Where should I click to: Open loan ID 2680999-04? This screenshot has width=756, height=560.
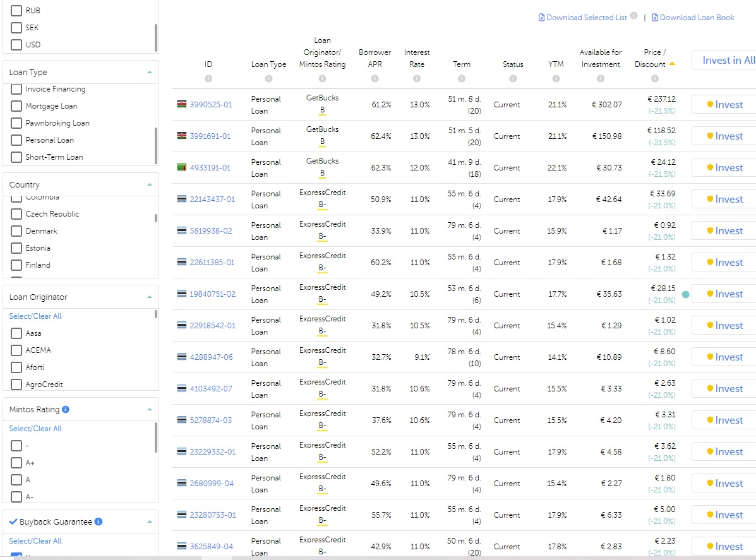(212, 484)
